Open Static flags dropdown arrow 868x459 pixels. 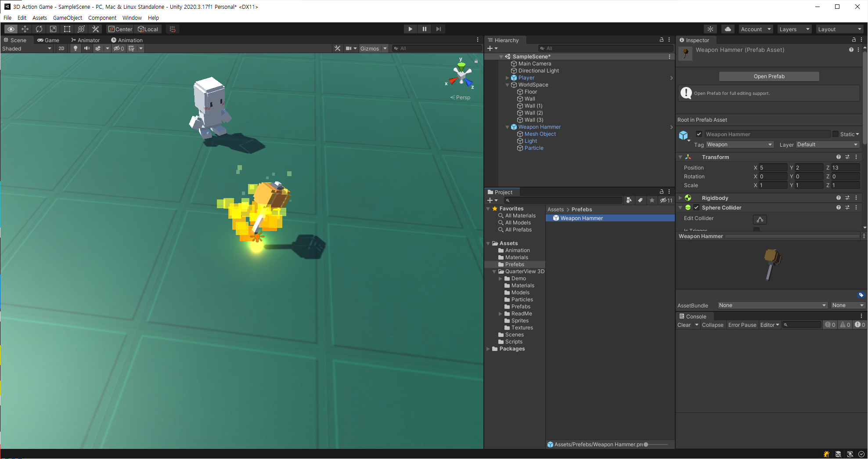(857, 134)
